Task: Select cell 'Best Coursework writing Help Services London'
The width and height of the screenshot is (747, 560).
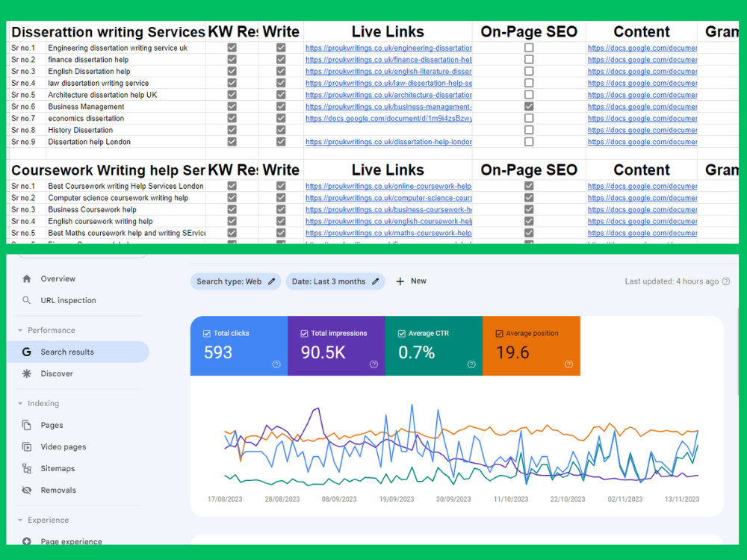Action: tap(125, 186)
